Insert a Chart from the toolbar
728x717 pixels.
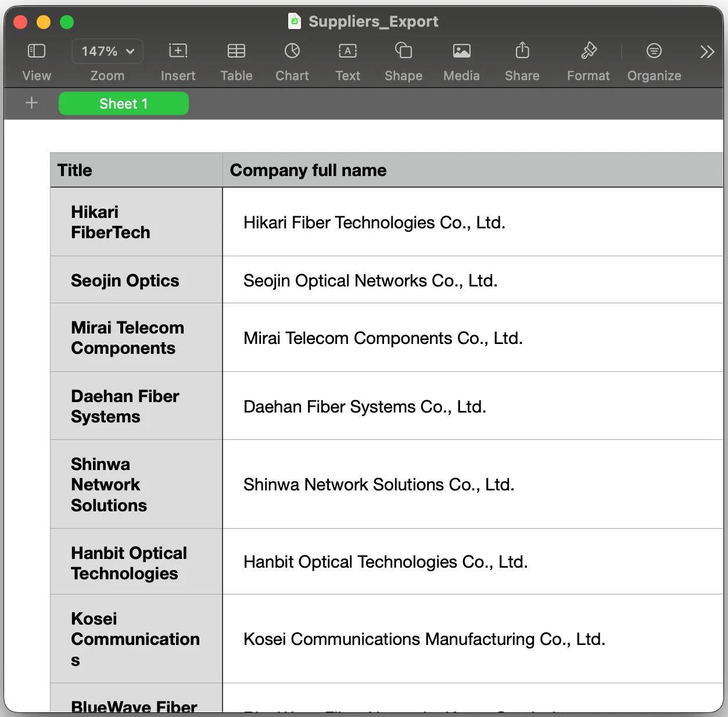292,51
